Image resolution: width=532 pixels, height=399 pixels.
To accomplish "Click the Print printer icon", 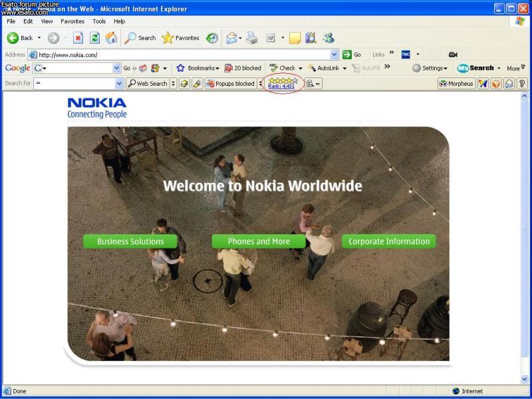I will 252,38.
